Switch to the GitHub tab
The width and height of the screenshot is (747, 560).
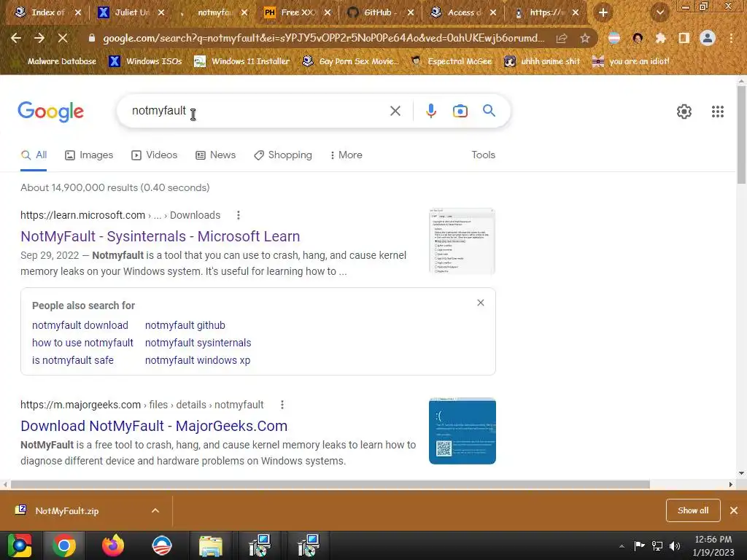(x=376, y=12)
